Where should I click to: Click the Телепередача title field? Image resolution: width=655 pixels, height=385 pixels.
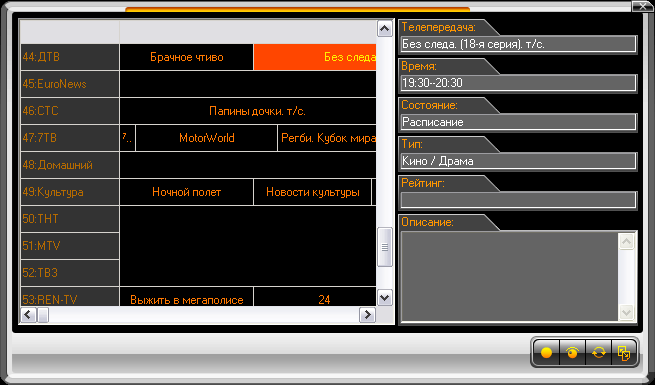coord(518,44)
